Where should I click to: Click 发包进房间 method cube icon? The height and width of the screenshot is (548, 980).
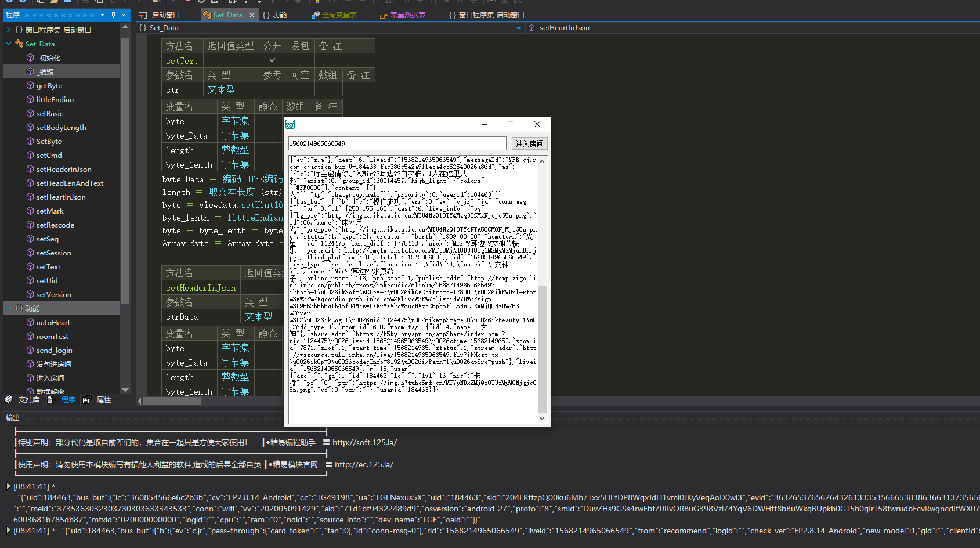point(30,364)
